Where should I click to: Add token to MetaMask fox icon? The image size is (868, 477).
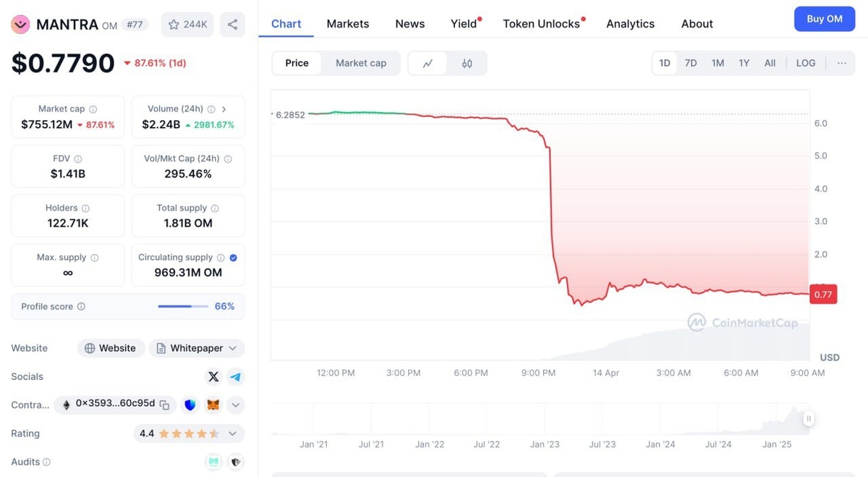pos(213,405)
